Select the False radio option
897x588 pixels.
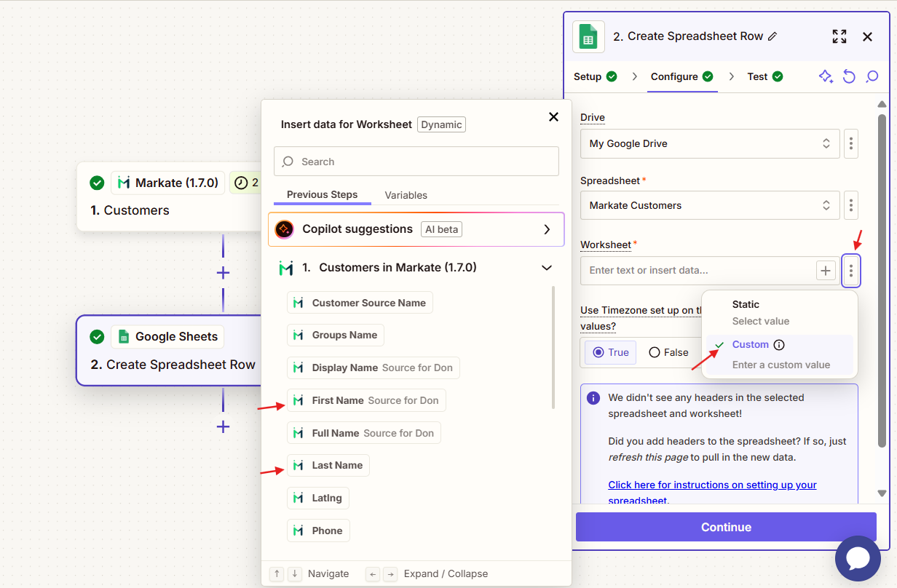point(668,352)
